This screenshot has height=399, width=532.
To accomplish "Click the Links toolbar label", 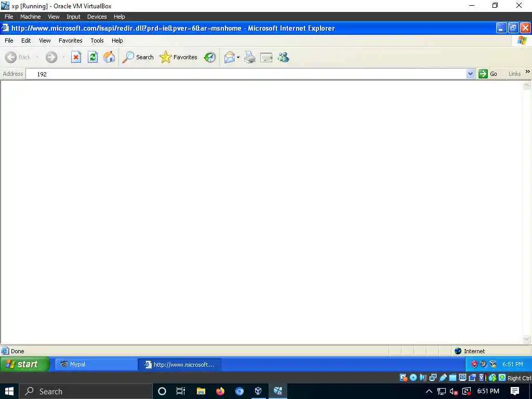I will [514, 74].
